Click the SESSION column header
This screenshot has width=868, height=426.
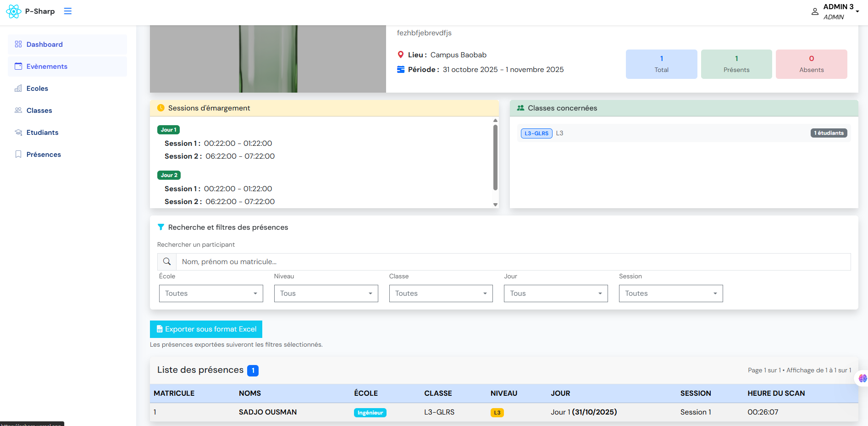[x=696, y=393]
